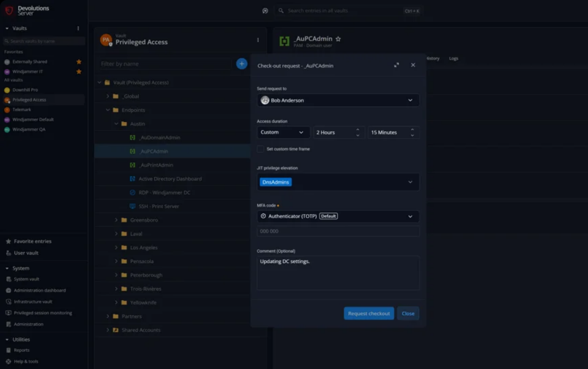
Task: Collapse the Utilities section
Action: (7, 340)
